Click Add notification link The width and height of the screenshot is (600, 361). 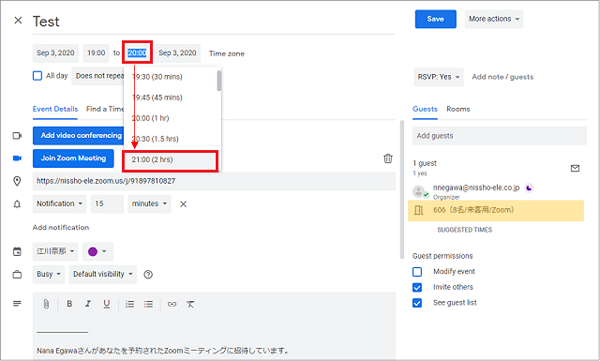coord(61,227)
